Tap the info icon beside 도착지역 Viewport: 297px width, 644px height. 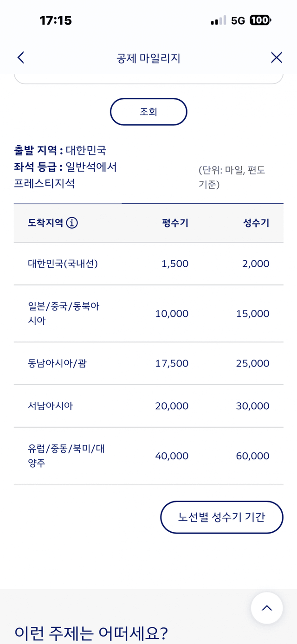[72, 223]
